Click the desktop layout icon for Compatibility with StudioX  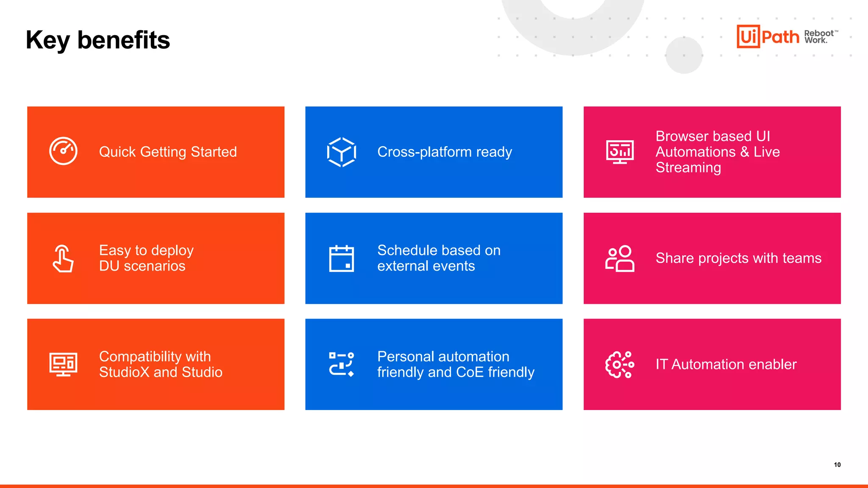click(x=63, y=364)
